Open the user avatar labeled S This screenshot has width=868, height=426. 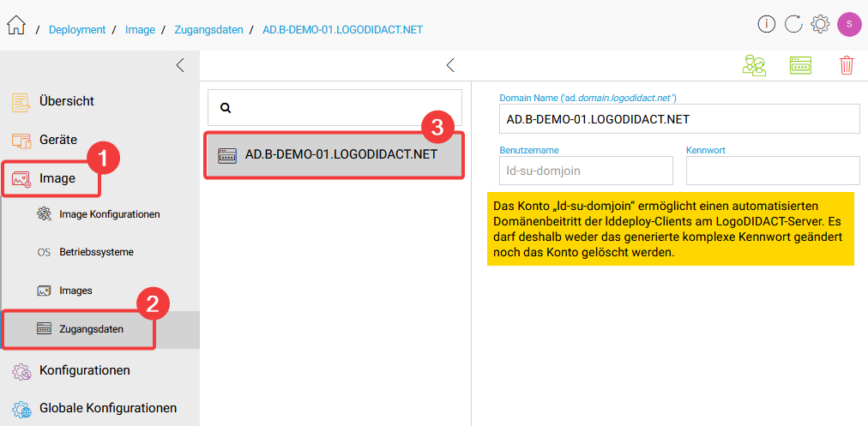pos(848,25)
